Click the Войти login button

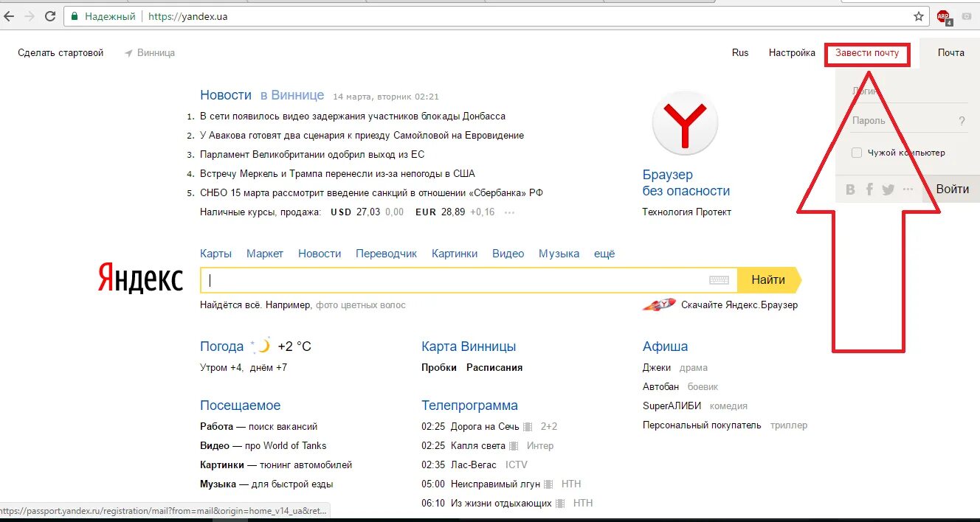point(952,189)
